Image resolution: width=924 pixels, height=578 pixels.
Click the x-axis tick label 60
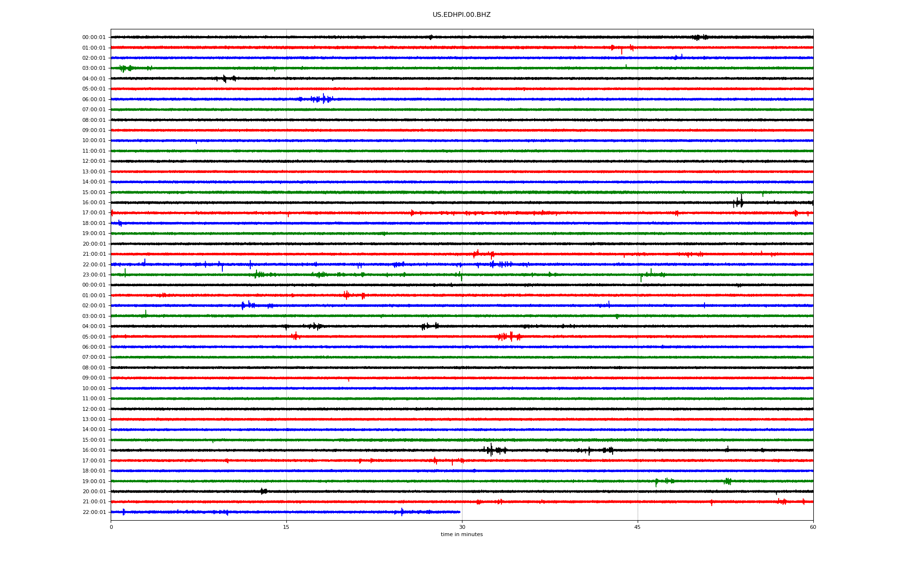[813, 527]
